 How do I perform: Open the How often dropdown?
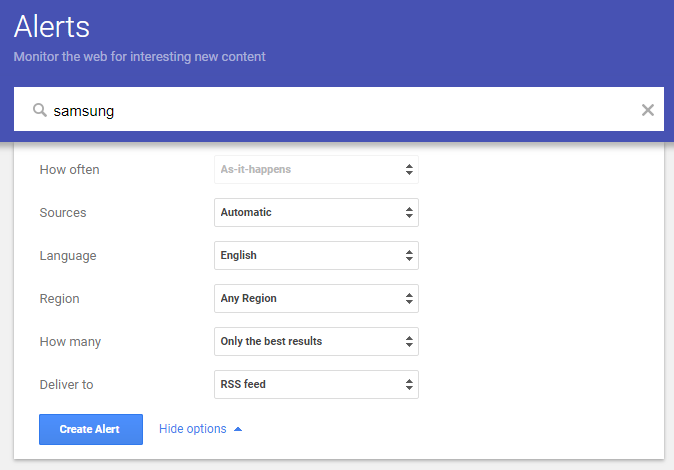click(316, 169)
